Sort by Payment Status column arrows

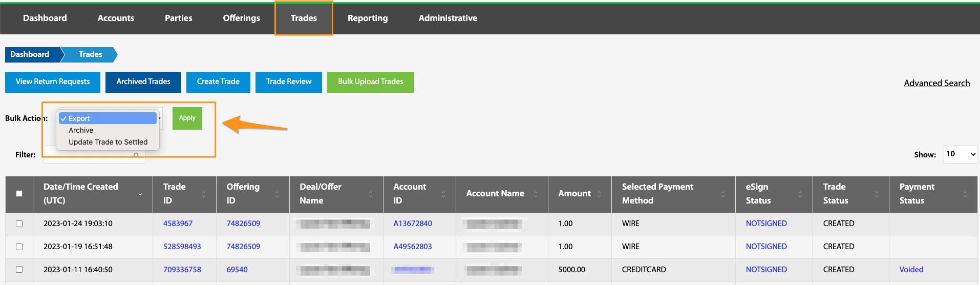click(x=965, y=194)
